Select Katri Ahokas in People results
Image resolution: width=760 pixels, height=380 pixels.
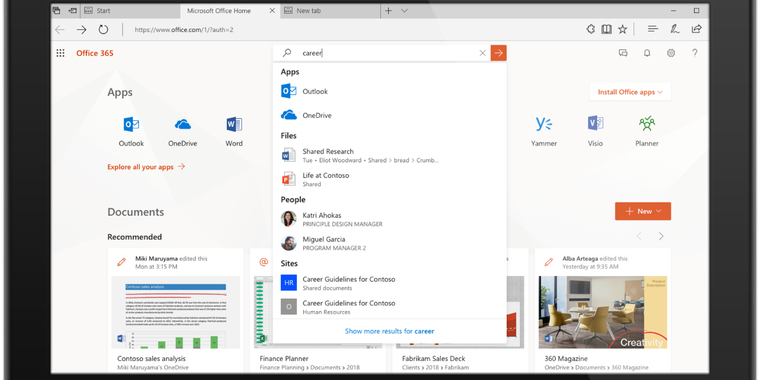click(x=390, y=219)
